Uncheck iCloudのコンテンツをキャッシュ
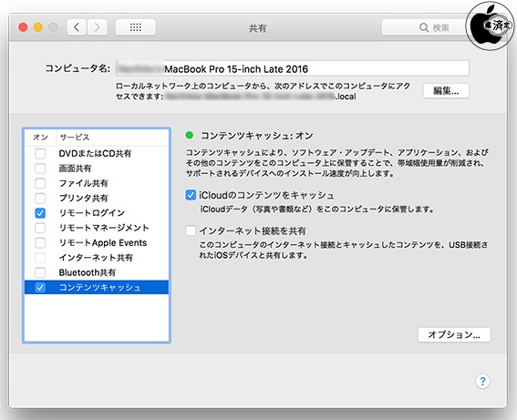Screen dimensions: 517x420 (x=191, y=195)
